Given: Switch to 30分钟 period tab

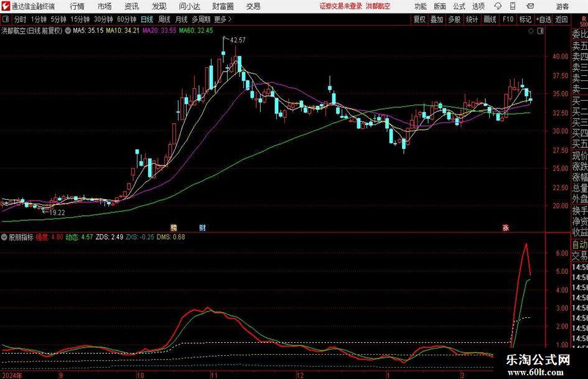Looking at the screenshot, I should tap(103, 19).
